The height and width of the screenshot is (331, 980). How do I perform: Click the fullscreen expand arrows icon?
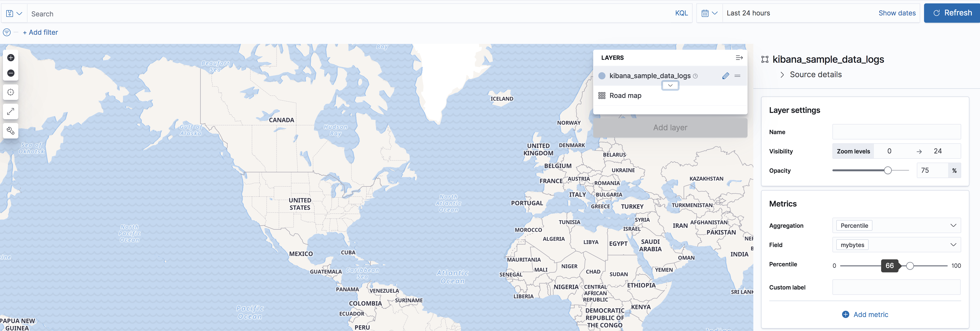tap(11, 111)
